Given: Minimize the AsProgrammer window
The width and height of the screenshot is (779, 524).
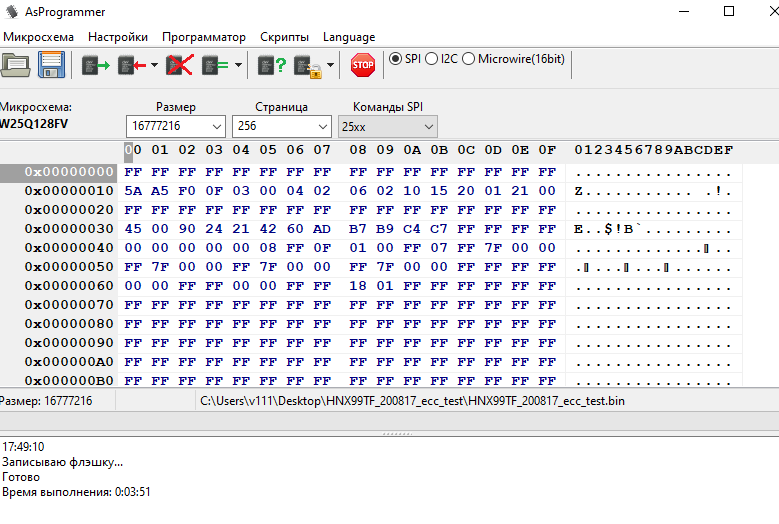Looking at the screenshot, I should click(x=684, y=11).
